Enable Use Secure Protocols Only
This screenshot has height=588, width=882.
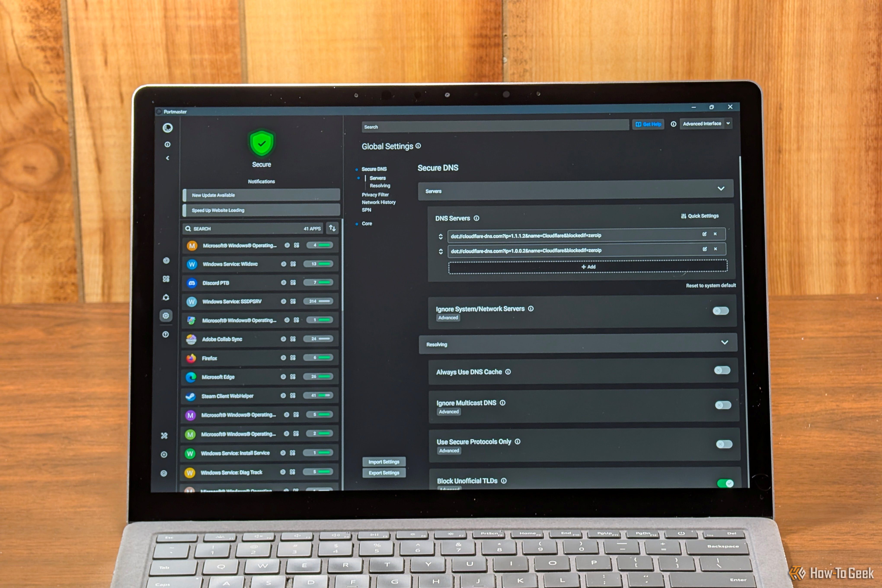tap(724, 444)
